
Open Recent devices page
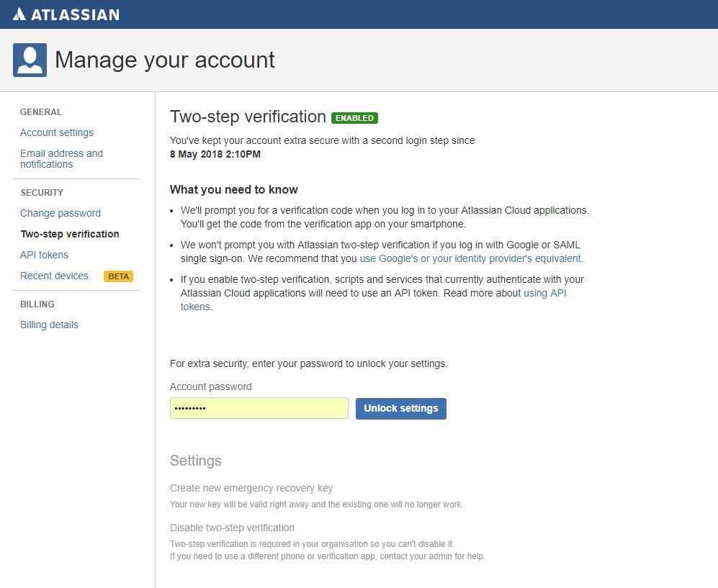54,276
